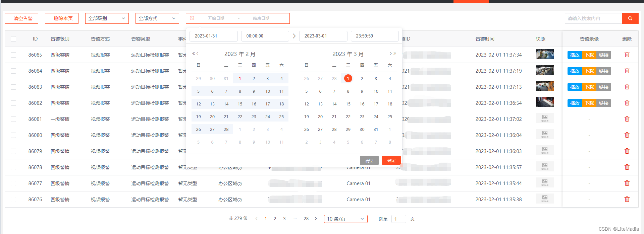The image size is (644, 234).
Task: Check the row 86079 checkbox
Action: pyautogui.click(x=13, y=151)
